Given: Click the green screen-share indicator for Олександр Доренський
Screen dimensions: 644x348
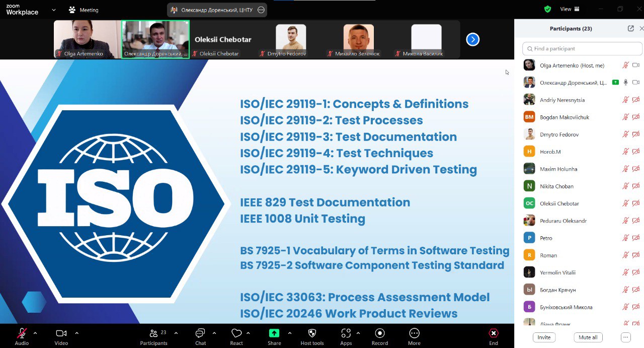Looking at the screenshot, I should pos(615,83).
